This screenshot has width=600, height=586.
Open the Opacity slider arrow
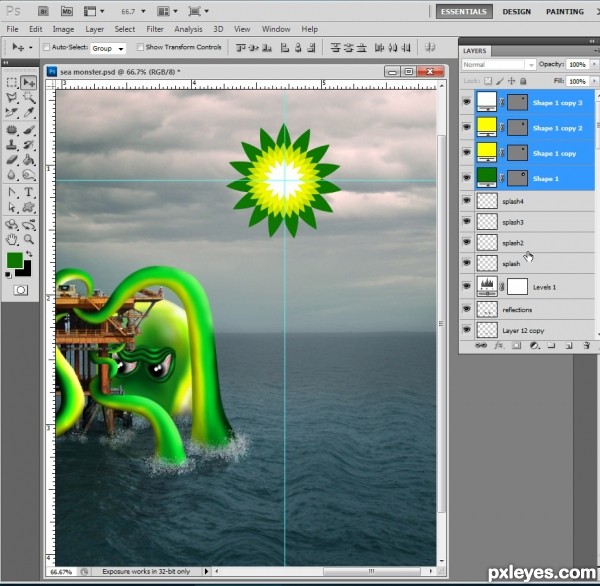594,64
